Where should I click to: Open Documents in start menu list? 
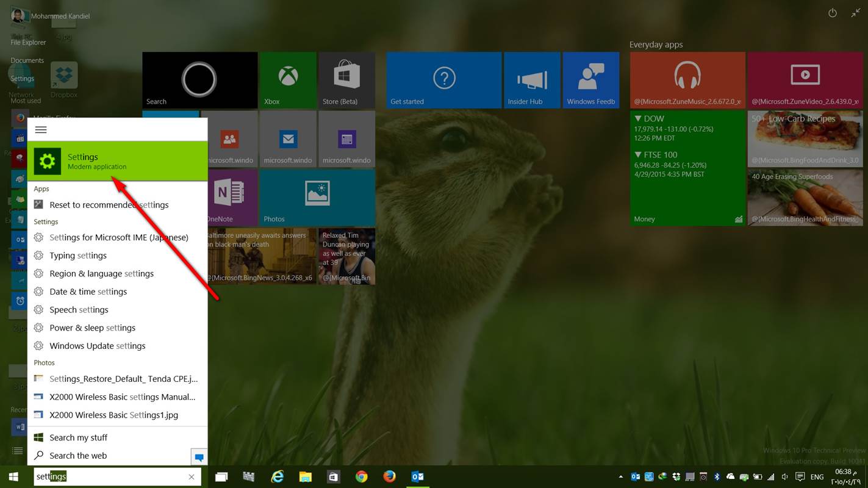[27, 60]
